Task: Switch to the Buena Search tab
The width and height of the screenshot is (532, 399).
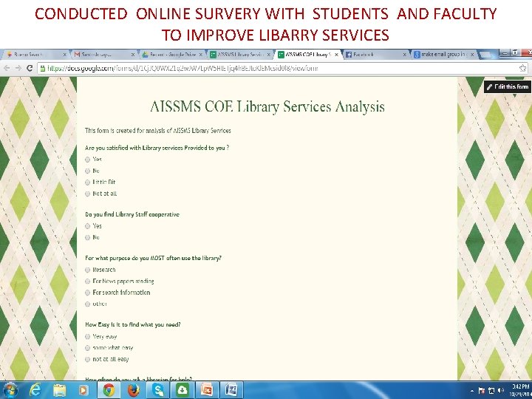Action: pos(35,54)
